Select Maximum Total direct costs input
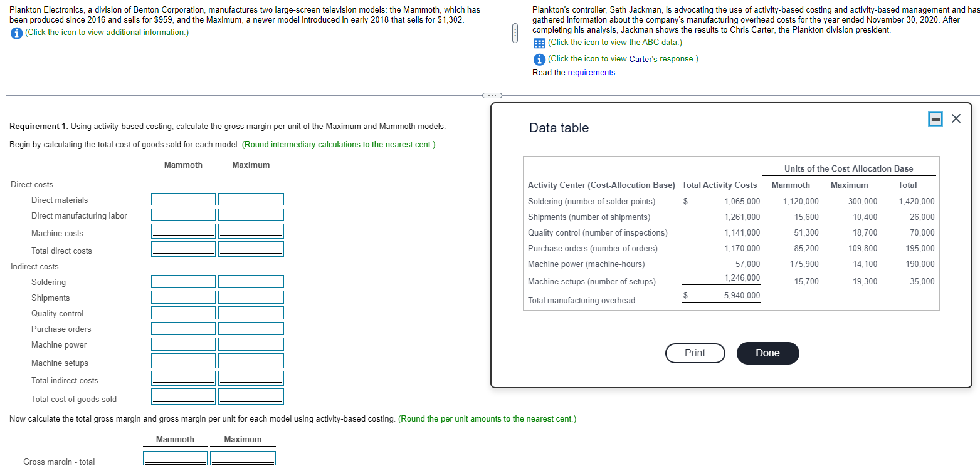 click(x=251, y=249)
